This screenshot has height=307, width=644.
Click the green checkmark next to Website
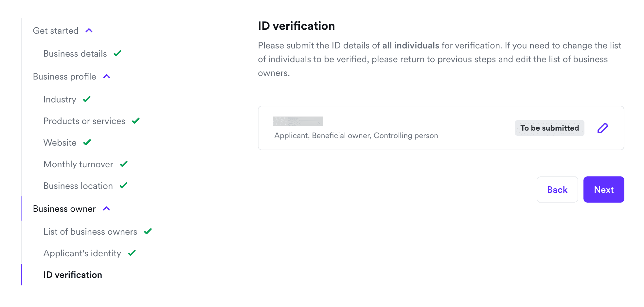87,142
